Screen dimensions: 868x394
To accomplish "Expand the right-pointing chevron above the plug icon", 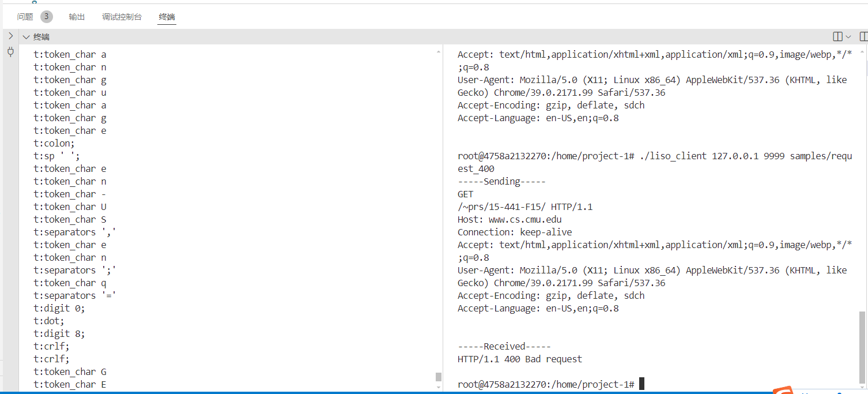I will [x=10, y=36].
